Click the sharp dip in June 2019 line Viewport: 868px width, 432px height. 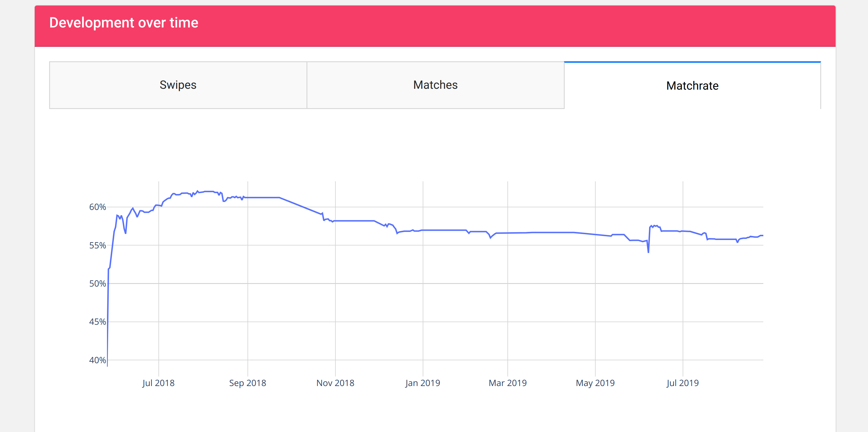[648, 252]
